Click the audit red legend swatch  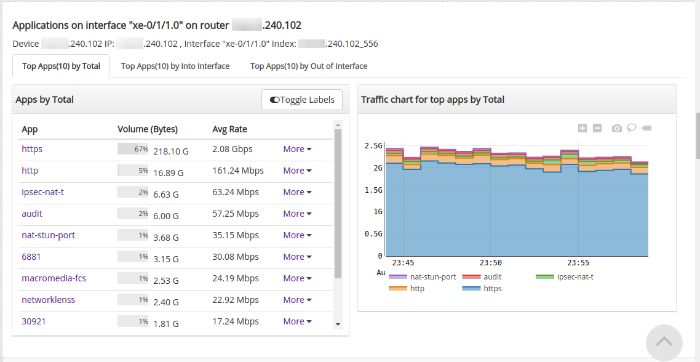471,277
